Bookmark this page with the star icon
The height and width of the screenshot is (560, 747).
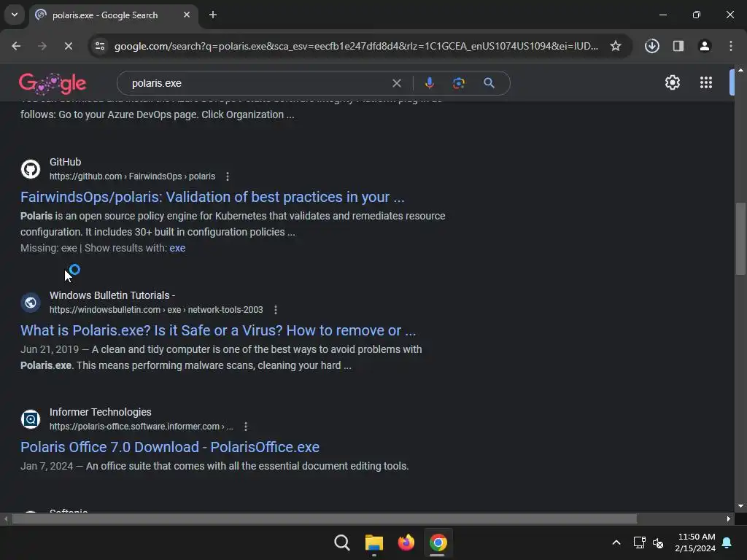click(x=616, y=46)
